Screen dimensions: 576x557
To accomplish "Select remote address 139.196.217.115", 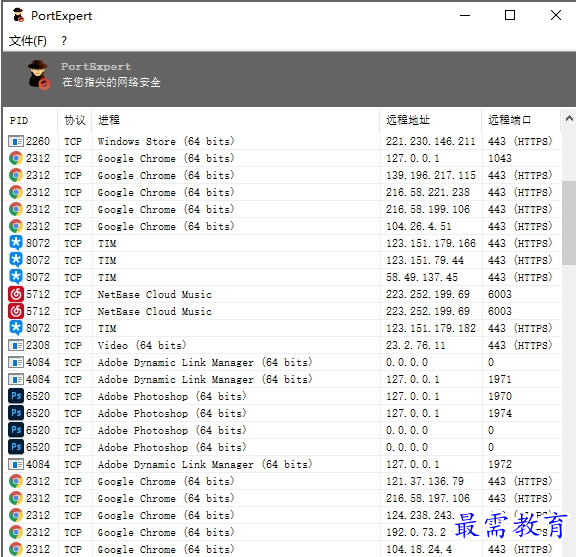I will [x=431, y=175].
